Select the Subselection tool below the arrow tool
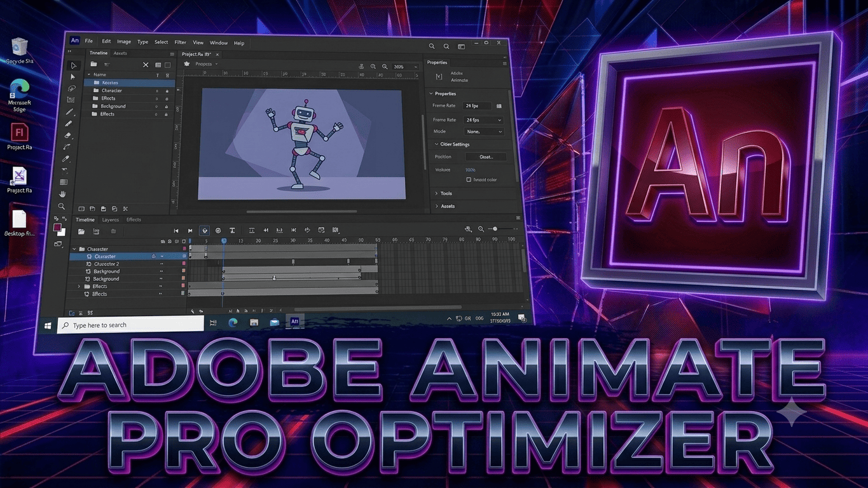This screenshot has width=868, height=488. point(72,77)
